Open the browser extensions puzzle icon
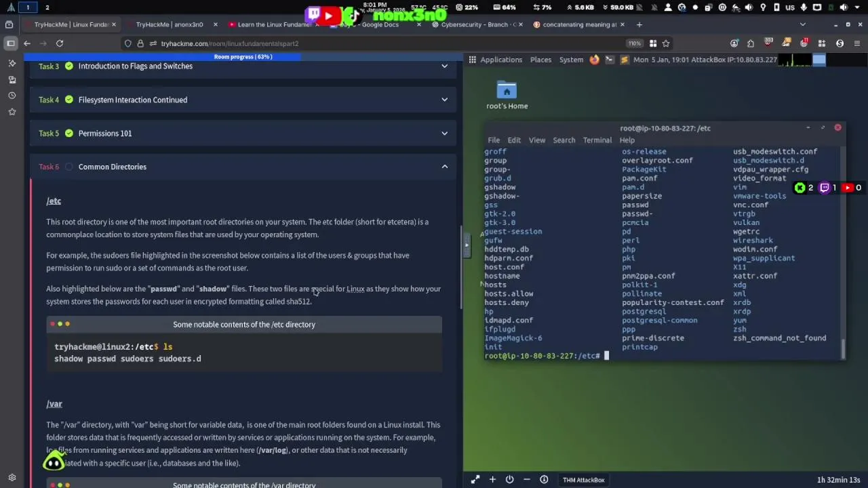Viewport: 868px width, 488px height. pyautogui.click(x=751, y=43)
